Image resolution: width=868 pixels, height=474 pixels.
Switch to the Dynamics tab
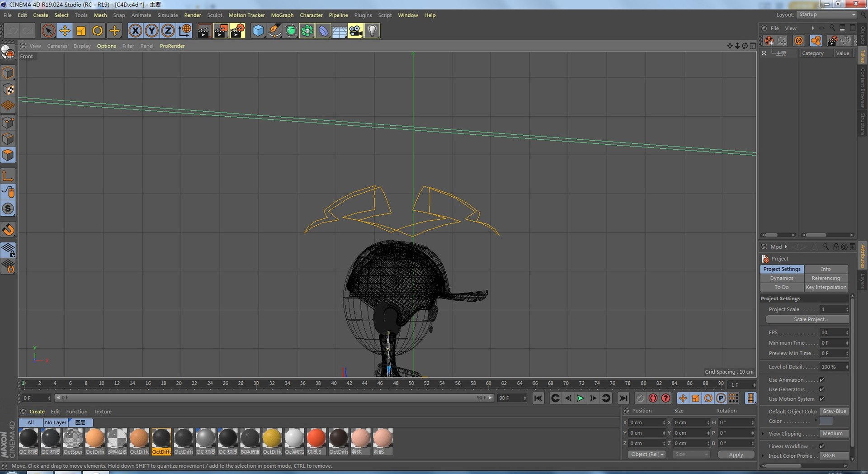(x=782, y=278)
